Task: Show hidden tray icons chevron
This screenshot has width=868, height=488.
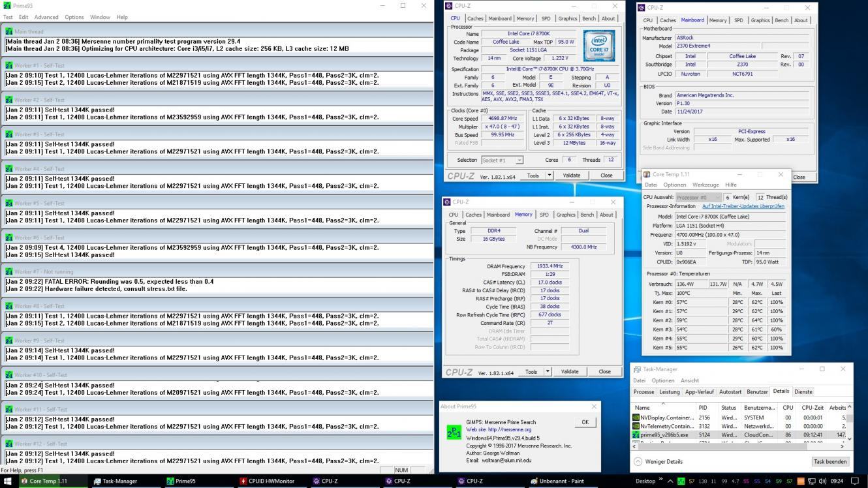Action: point(670,481)
